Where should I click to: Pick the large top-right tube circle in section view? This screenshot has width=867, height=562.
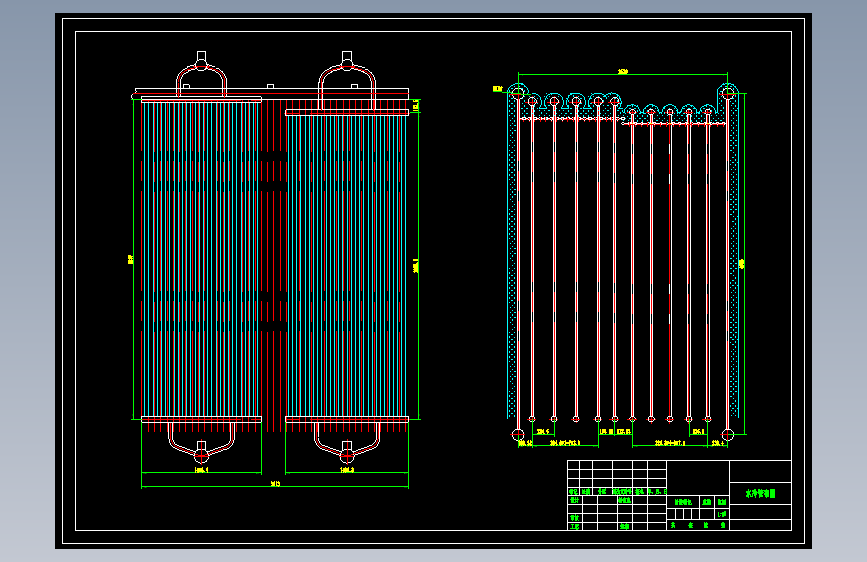tap(728, 94)
